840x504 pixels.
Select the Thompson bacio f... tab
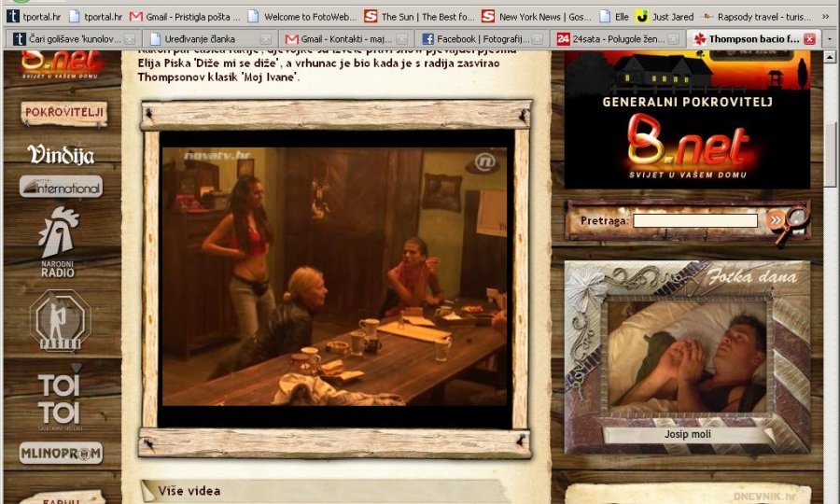(754, 38)
